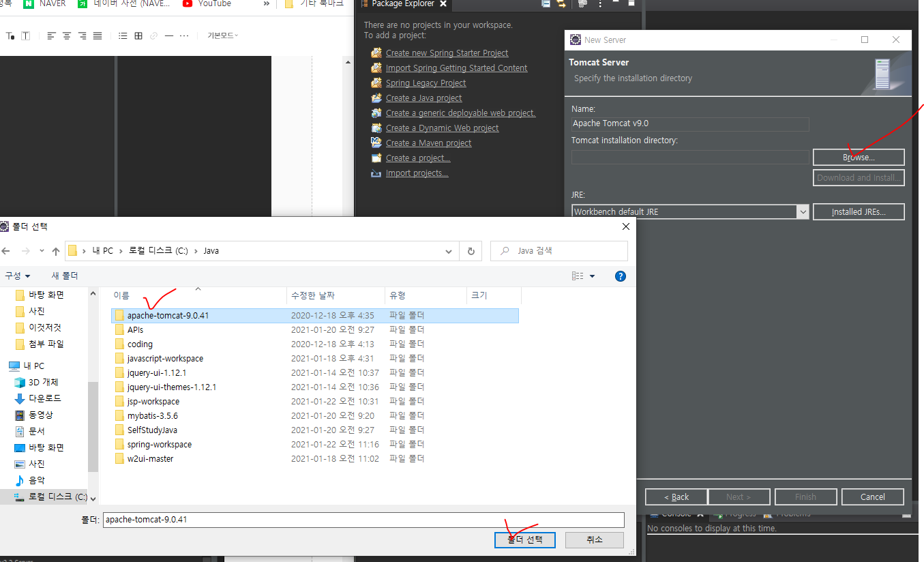Click 내 PC breadcrumb in address bar
The height and width of the screenshot is (562, 924).
(103, 251)
